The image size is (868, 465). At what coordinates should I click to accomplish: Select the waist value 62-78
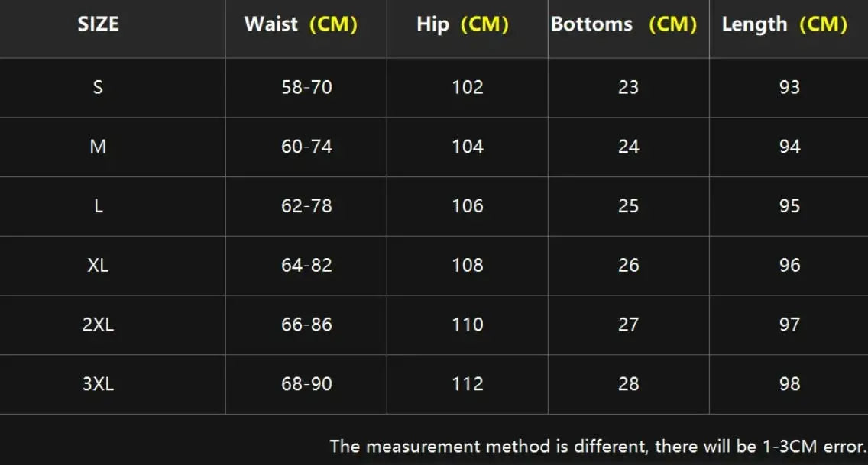tap(306, 206)
